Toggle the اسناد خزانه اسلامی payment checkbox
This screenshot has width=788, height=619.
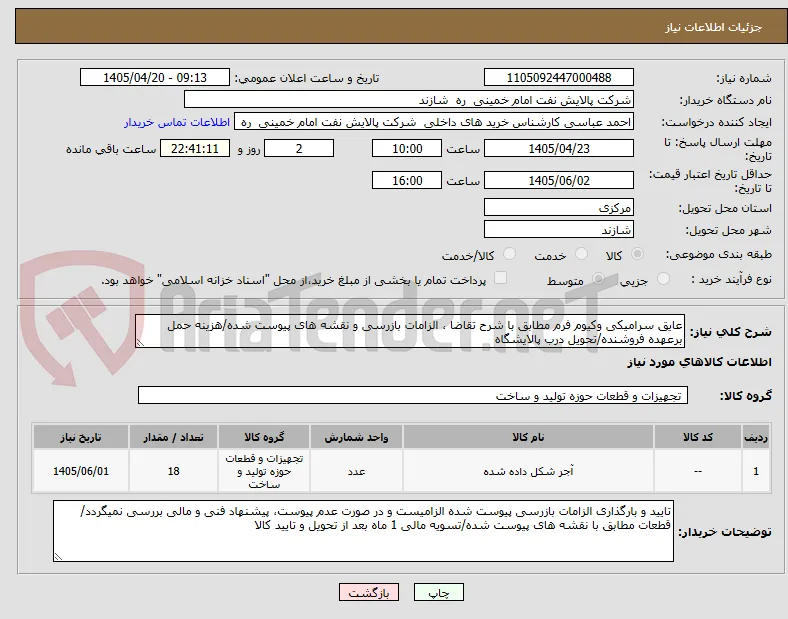pos(501,278)
